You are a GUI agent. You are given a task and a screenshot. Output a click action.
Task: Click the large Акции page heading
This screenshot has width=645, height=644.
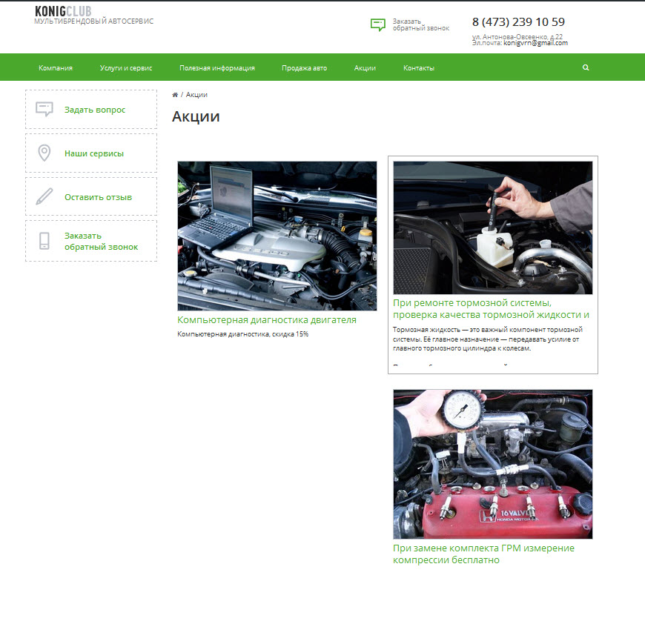pyautogui.click(x=196, y=116)
